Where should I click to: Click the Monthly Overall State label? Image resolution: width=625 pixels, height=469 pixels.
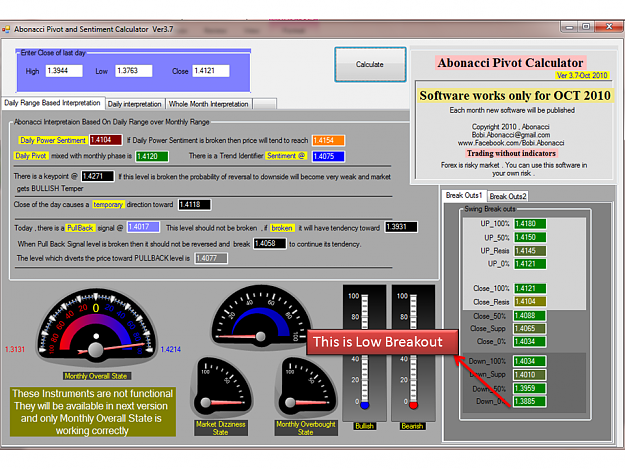coord(96,376)
